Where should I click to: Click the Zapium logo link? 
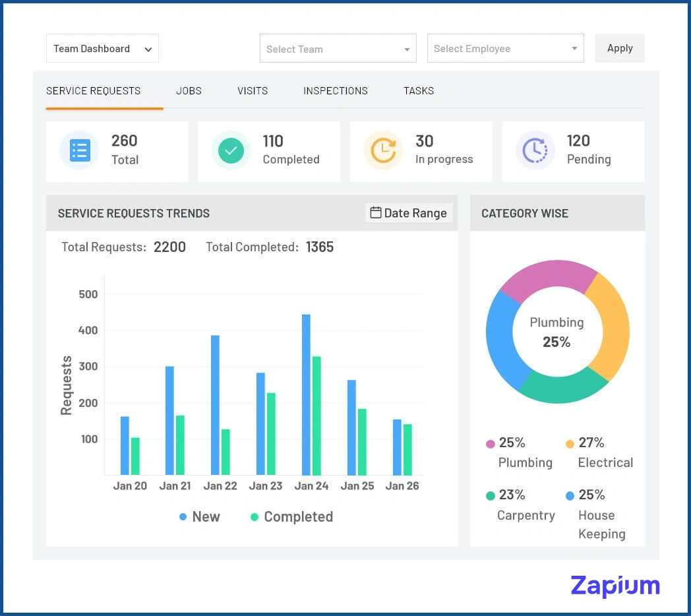pos(614,586)
